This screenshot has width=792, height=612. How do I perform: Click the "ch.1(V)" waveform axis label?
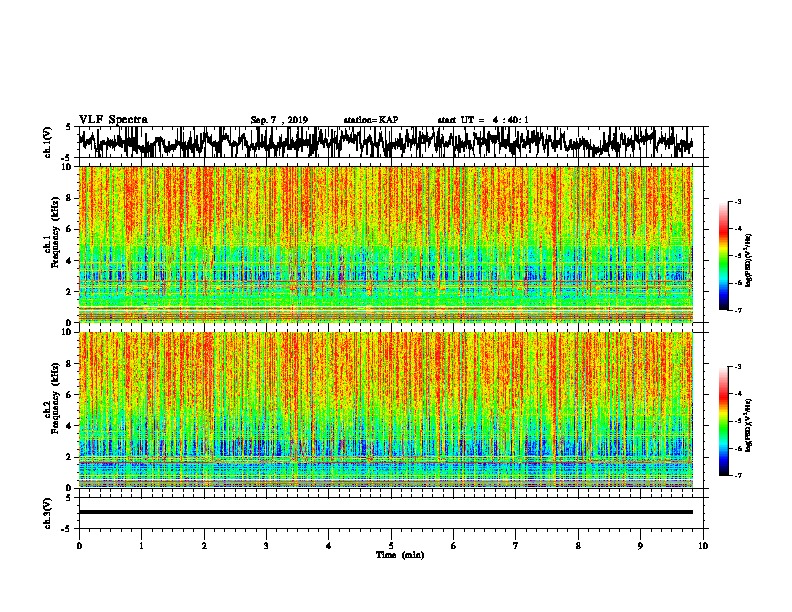coord(47,142)
